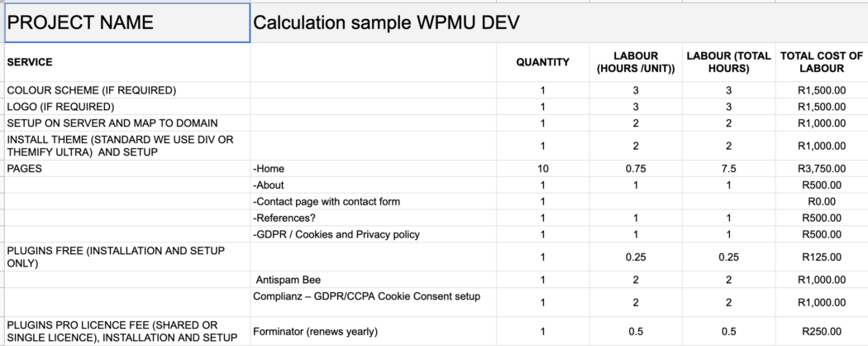Click total hours 1 in References row

point(728,218)
